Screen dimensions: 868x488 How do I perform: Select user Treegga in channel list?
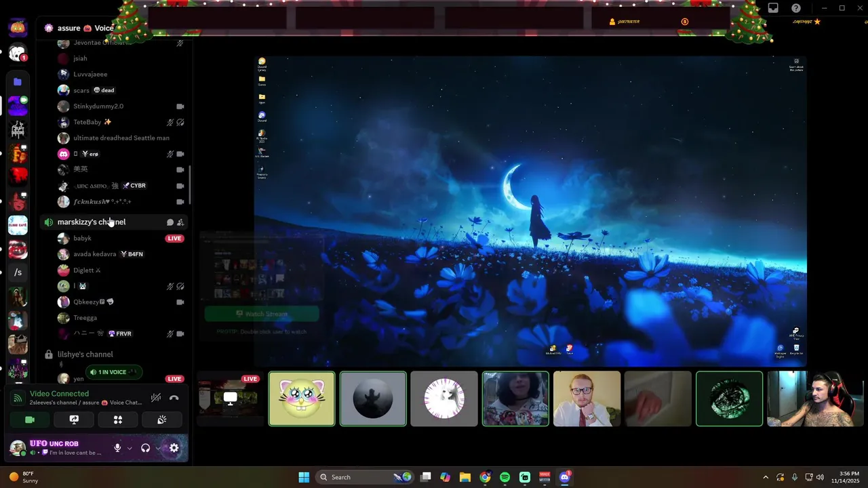tap(85, 318)
